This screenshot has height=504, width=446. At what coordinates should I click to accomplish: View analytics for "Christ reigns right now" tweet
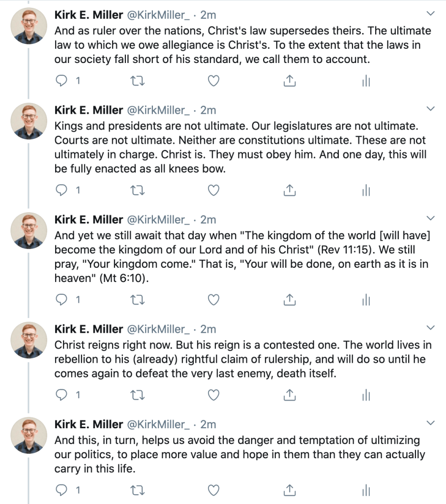(x=365, y=395)
